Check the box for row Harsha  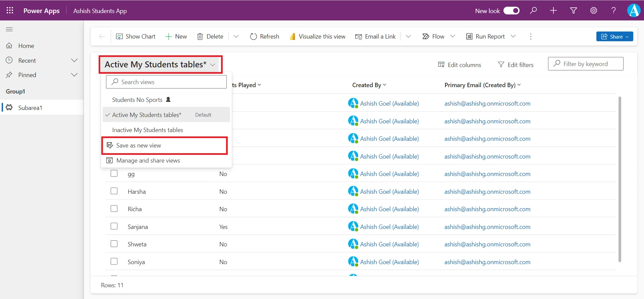[x=114, y=191]
